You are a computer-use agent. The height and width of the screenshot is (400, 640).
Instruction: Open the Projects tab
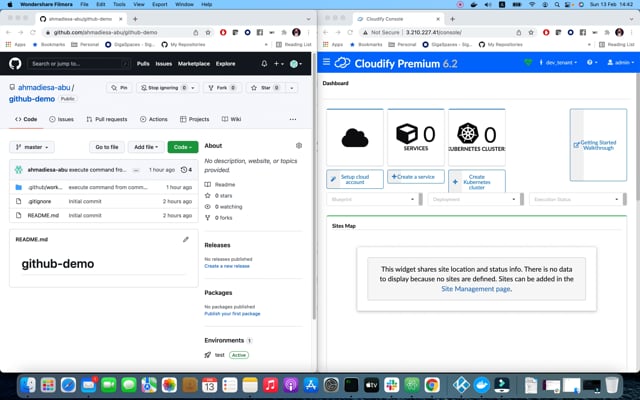195,120
